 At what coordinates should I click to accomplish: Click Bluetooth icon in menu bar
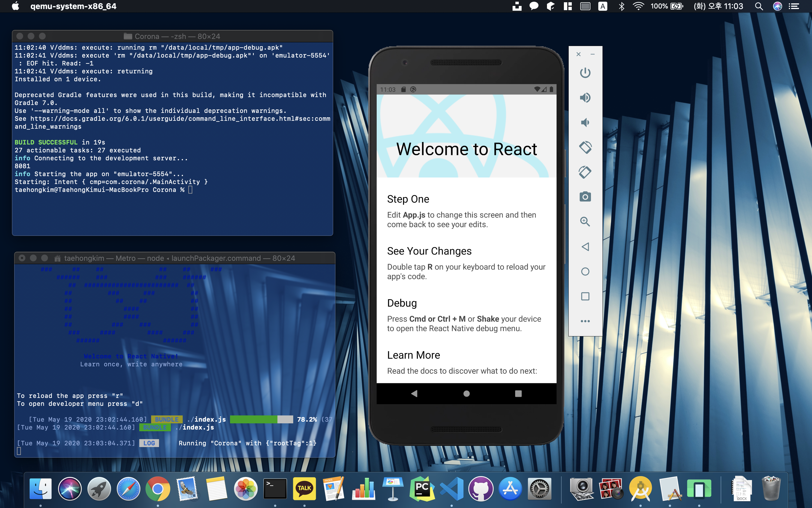point(621,6)
